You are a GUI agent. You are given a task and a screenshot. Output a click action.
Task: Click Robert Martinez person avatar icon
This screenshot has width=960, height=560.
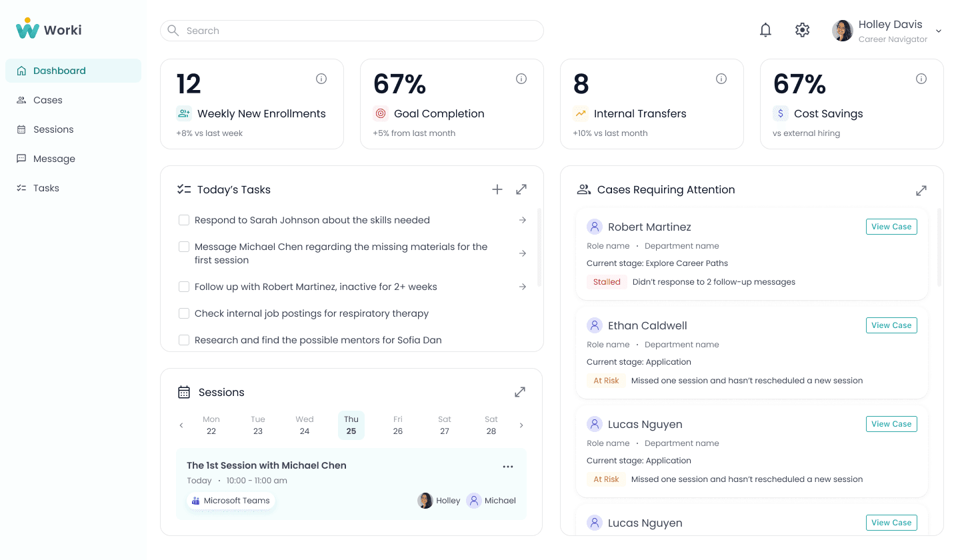[595, 227]
